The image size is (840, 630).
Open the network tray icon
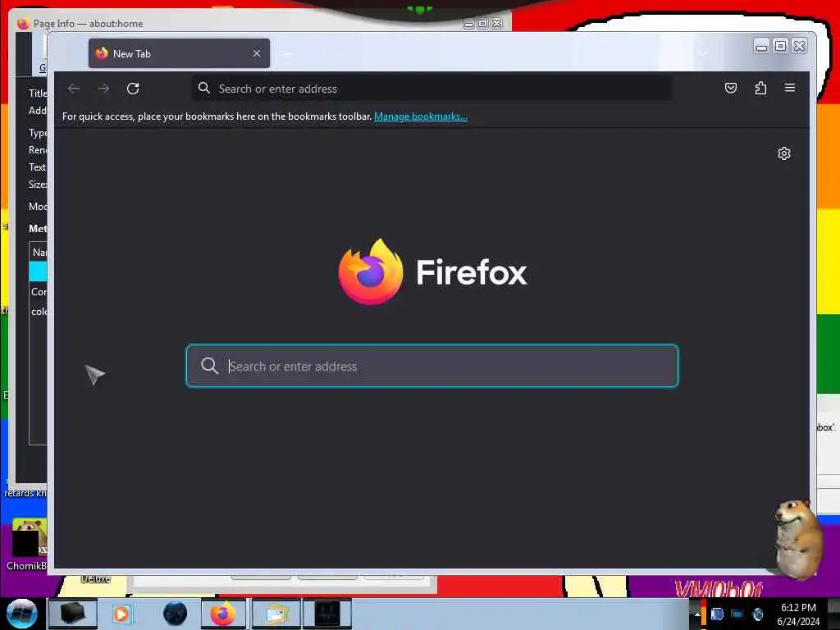click(737, 614)
